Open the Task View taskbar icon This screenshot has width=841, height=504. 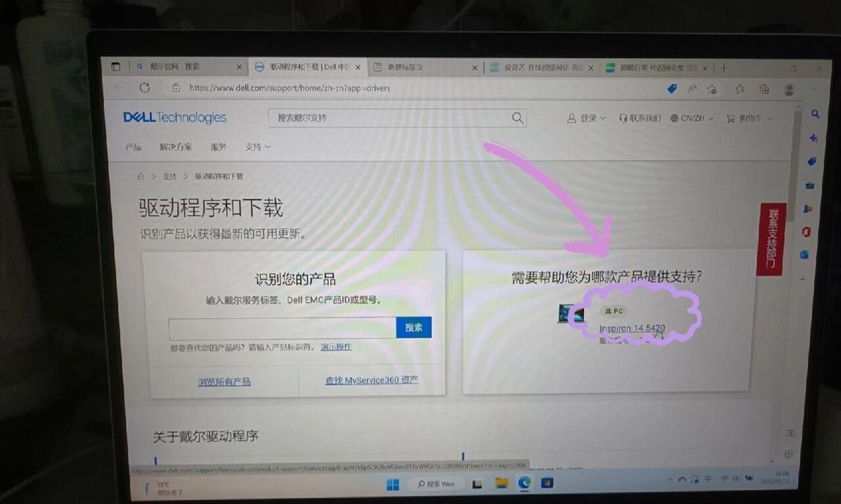pyautogui.click(x=477, y=484)
